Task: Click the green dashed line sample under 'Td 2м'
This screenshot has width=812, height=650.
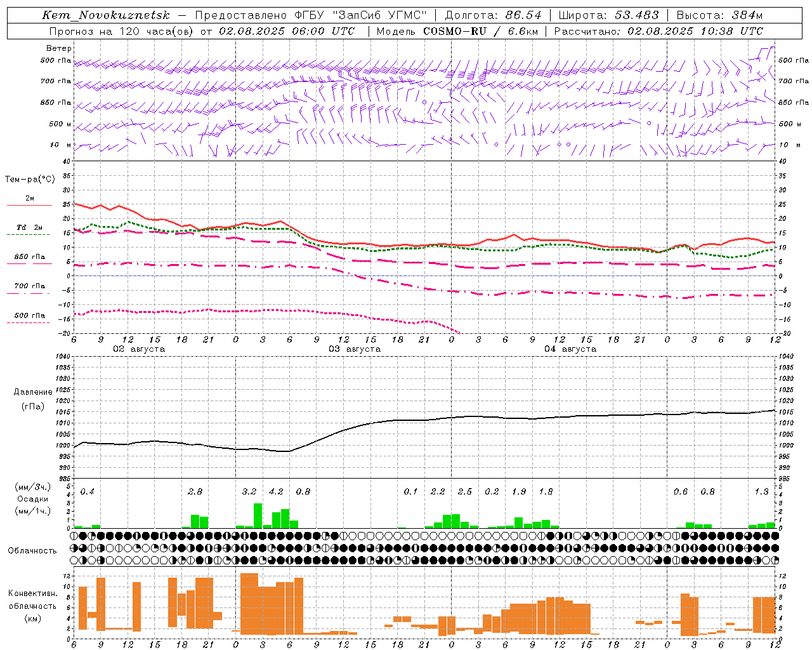Action: click(x=29, y=234)
